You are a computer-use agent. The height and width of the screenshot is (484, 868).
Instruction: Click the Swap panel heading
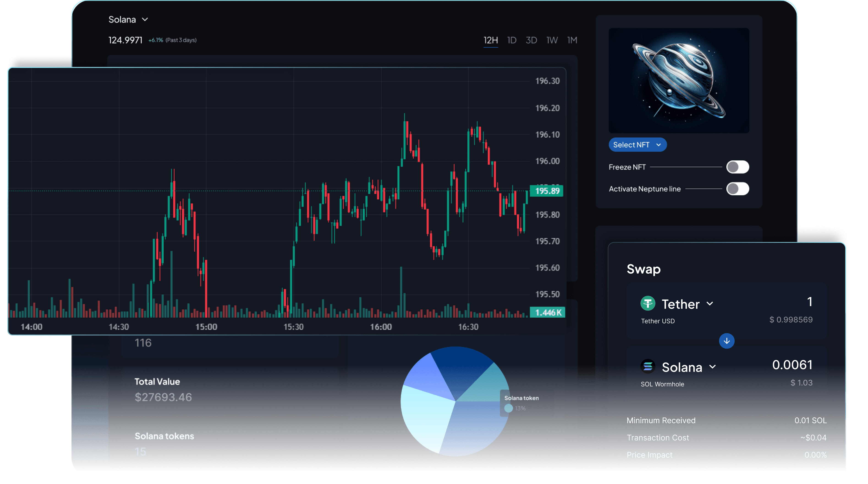click(x=643, y=269)
